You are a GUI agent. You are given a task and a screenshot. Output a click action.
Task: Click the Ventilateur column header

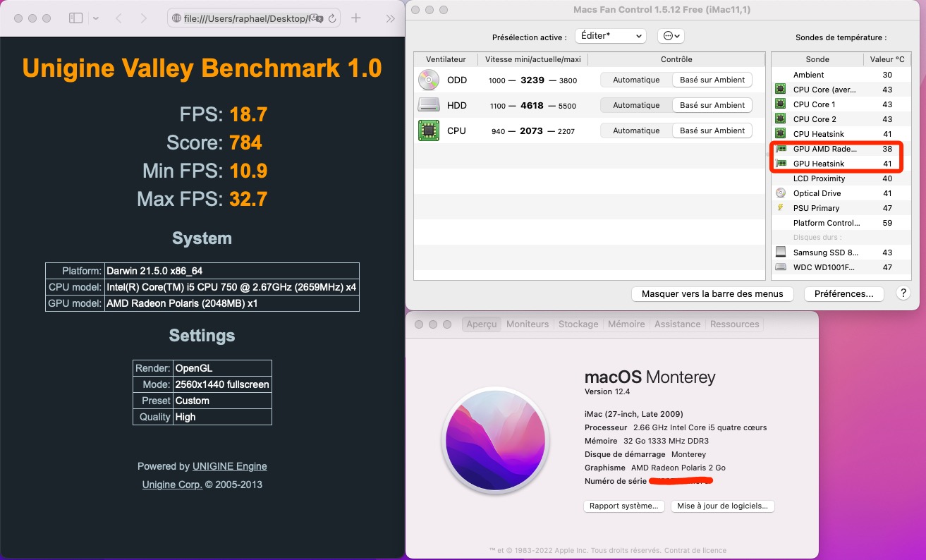446,59
